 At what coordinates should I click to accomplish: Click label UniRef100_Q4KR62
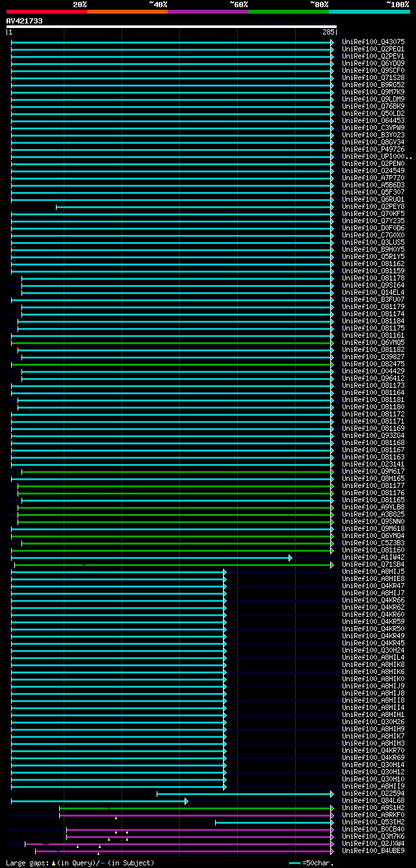373,607
